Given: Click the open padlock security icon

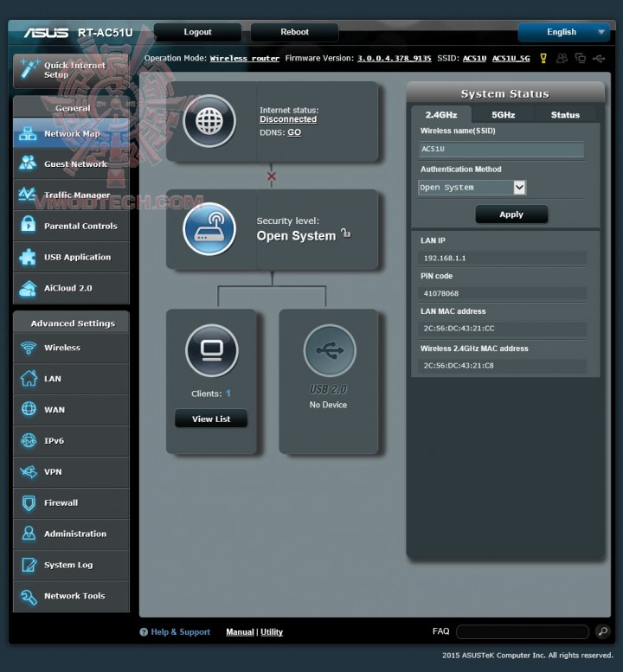Looking at the screenshot, I should click(345, 234).
